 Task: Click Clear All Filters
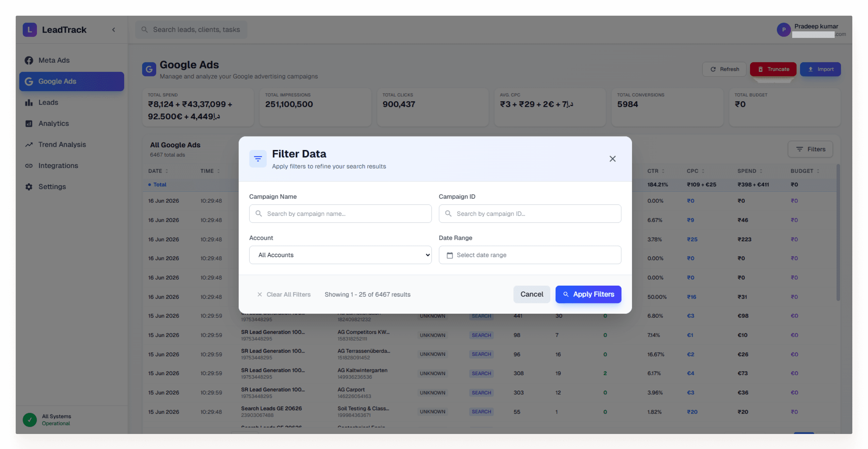tap(284, 294)
